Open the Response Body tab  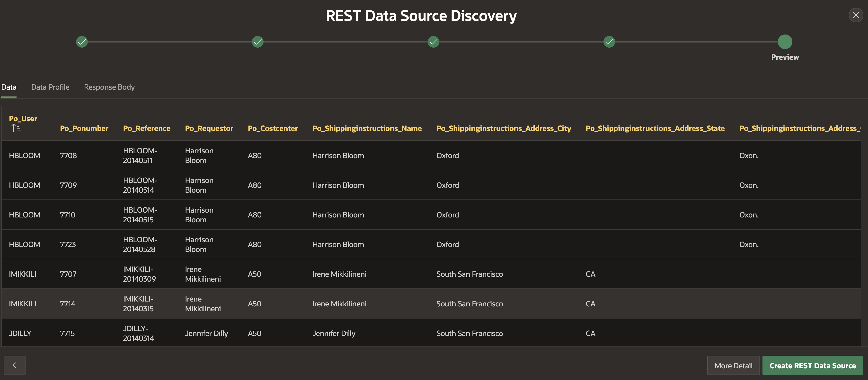[109, 87]
